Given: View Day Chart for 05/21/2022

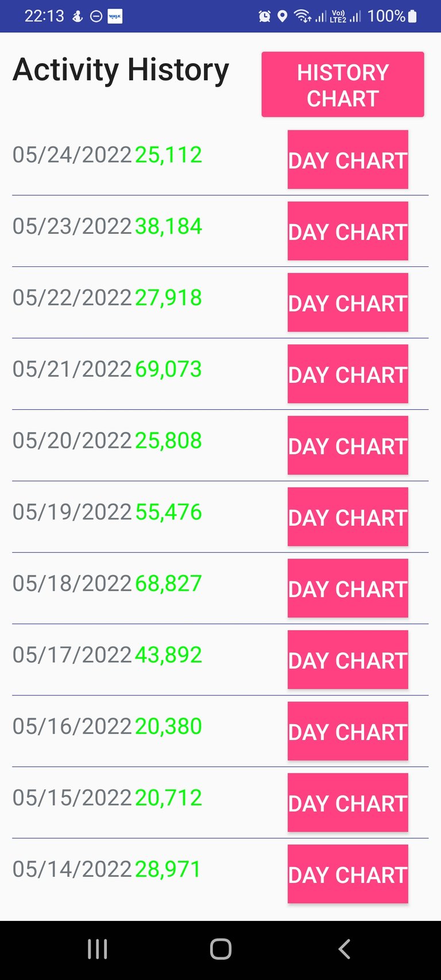Looking at the screenshot, I should point(347,374).
